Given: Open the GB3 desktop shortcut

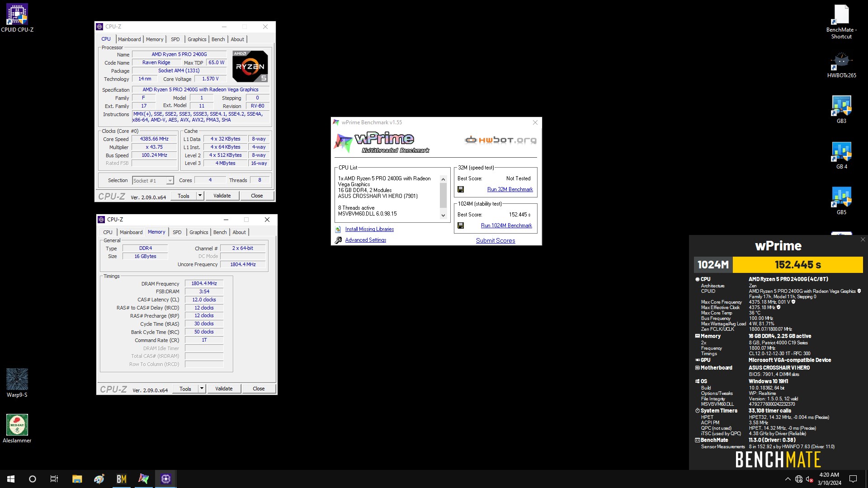Looking at the screenshot, I should coord(841,109).
